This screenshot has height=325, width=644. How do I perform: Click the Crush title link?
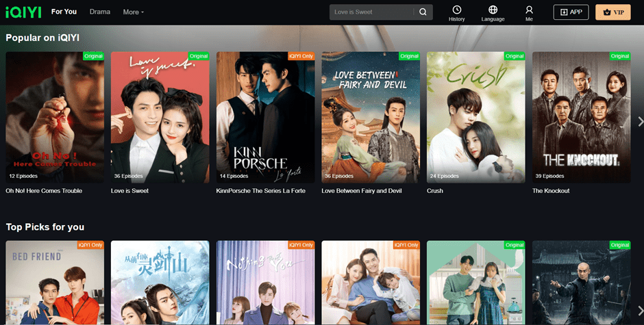[x=435, y=191]
